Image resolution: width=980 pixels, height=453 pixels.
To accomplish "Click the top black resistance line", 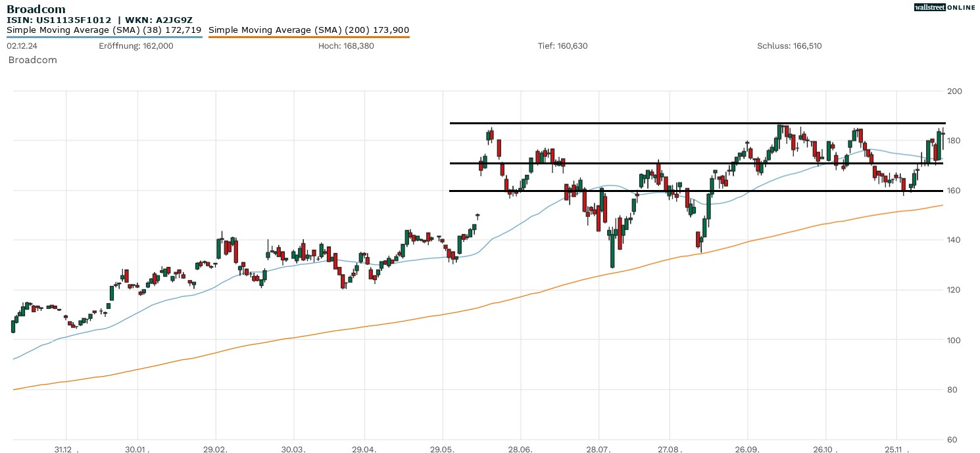I will coord(697,123).
